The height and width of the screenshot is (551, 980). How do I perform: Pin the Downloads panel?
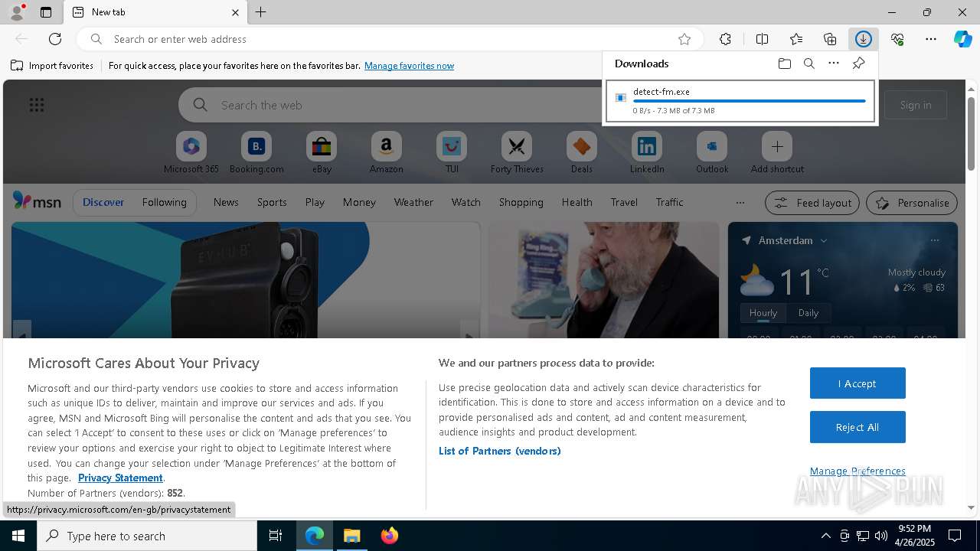(858, 64)
